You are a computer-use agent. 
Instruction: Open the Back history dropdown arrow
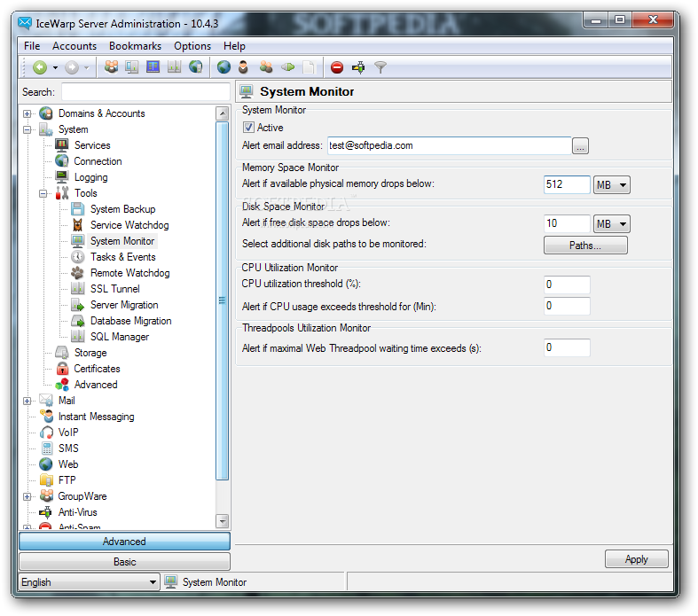coord(55,67)
